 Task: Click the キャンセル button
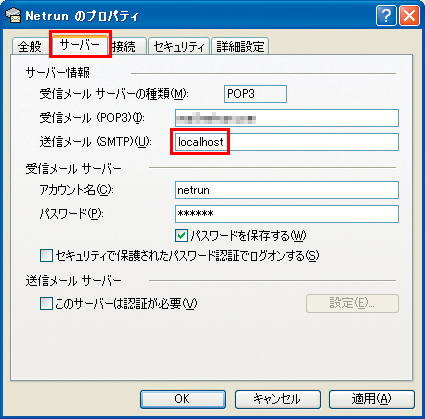277,399
